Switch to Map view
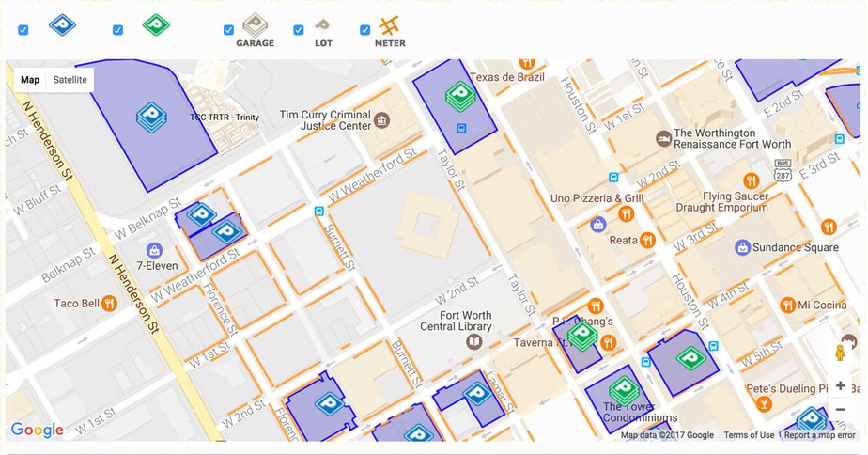The height and width of the screenshot is (455, 868). click(x=30, y=80)
